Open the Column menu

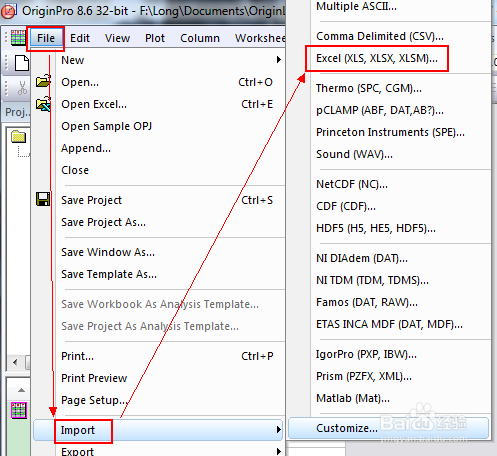click(200, 38)
